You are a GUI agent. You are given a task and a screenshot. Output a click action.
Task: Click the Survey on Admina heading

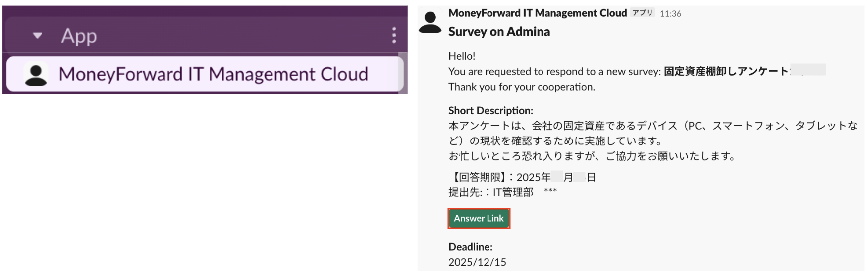(499, 32)
